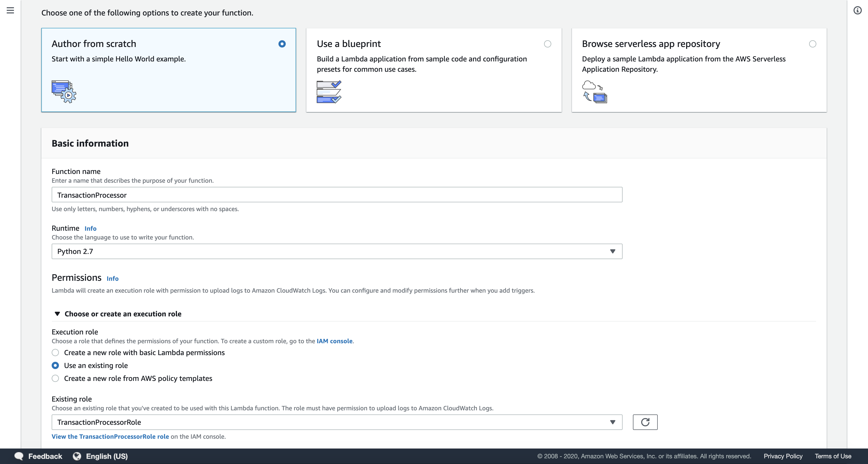
Task: Click the Author from scratch illustration icon
Action: [x=64, y=92]
